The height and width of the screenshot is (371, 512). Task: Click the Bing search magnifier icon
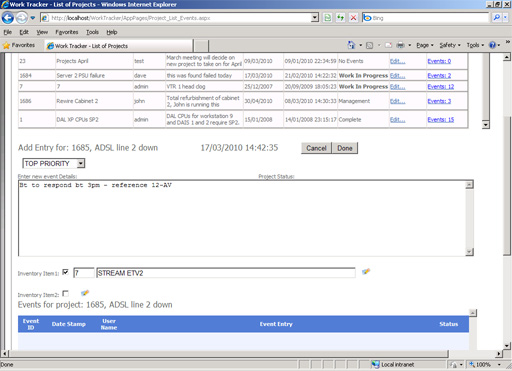[496, 18]
